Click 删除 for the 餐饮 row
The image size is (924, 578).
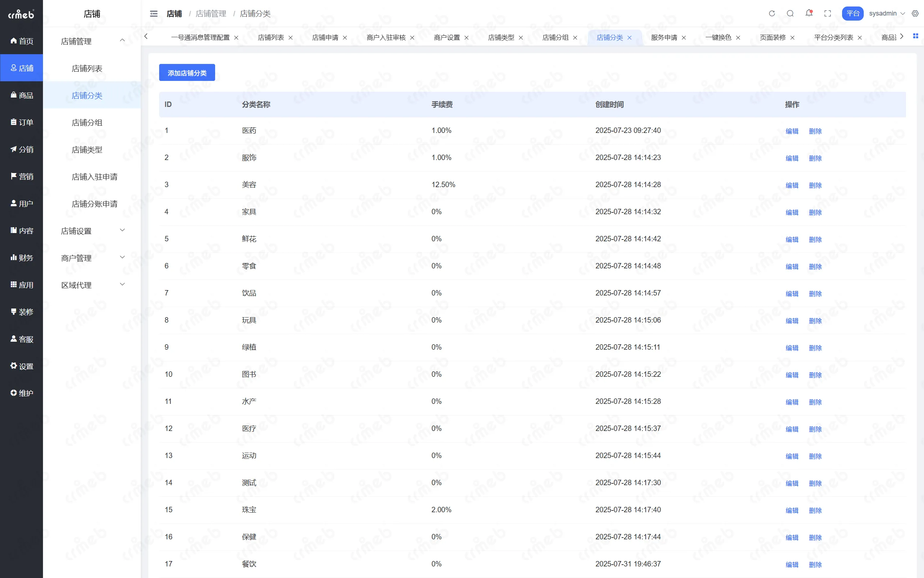[815, 565]
